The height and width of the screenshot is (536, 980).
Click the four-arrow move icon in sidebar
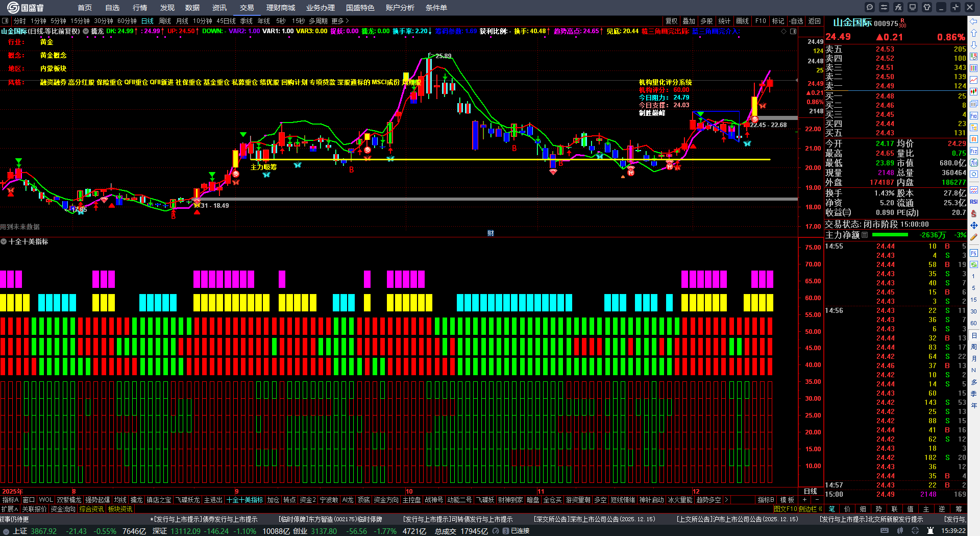[x=974, y=225]
